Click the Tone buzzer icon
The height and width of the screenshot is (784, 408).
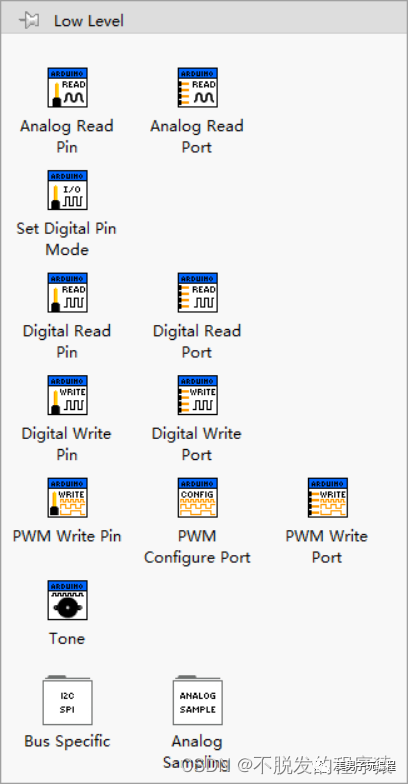pos(68,600)
